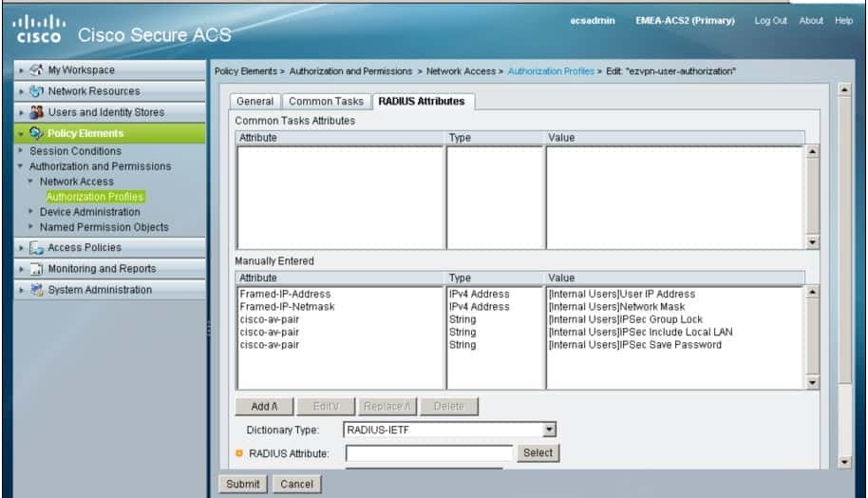
Task: Click the Policy Elements icon
Action: point(36,133)
